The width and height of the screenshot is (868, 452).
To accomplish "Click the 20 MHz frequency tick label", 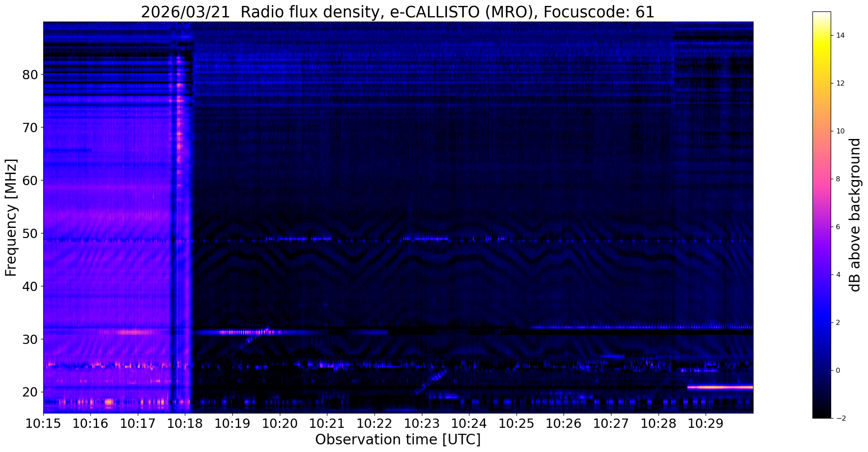I will (30, 392).
